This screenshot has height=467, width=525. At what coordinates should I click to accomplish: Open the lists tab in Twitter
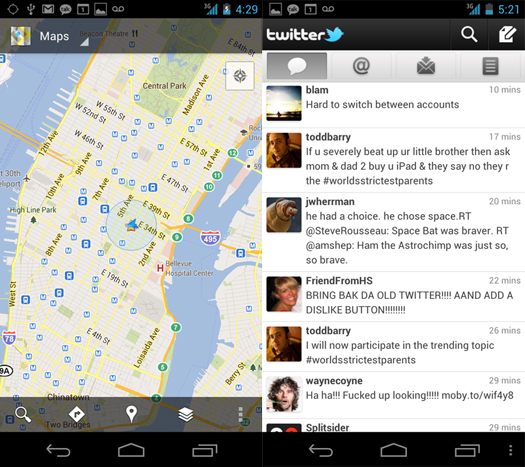(x=490, y=66)
